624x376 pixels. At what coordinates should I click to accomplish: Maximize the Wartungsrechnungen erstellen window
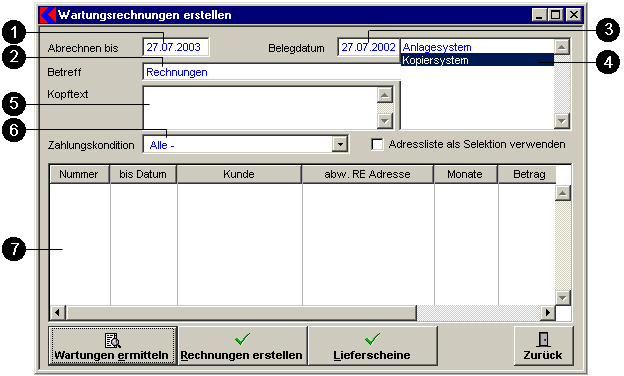(x=555, y=15)
